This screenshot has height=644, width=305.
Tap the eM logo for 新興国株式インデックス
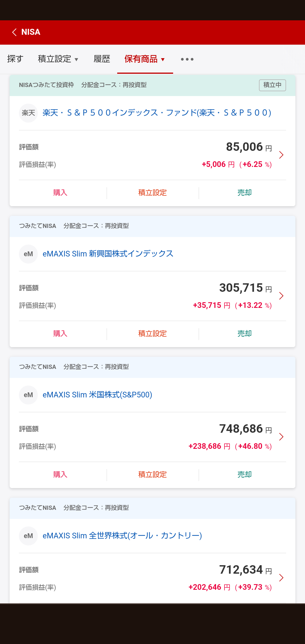(x=28, y=254)
